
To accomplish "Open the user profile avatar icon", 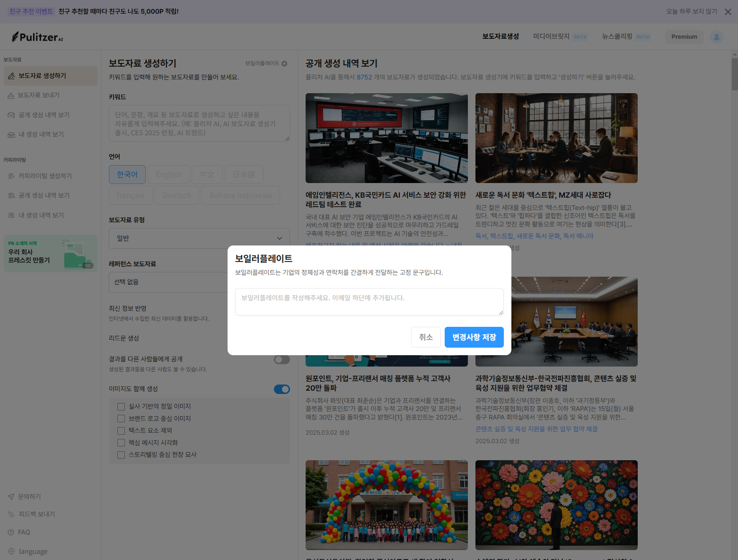I will coord(716,37).
